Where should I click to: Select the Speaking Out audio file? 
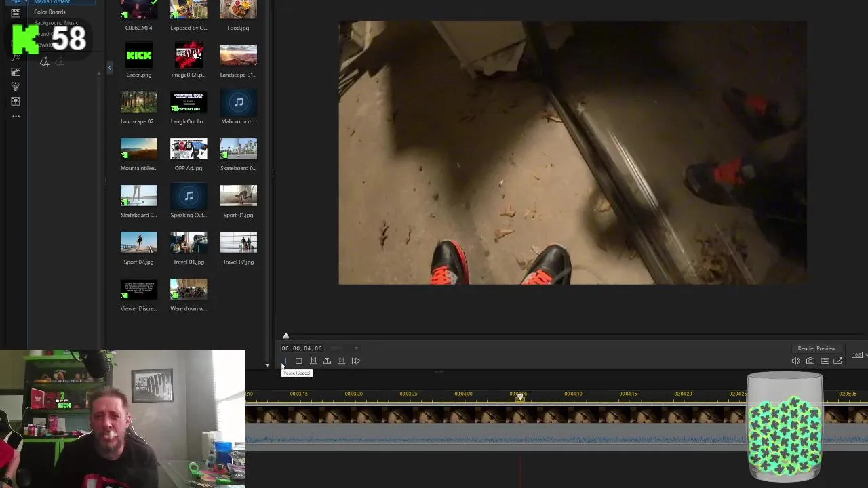pyautogui.click(x=189, y=196)
